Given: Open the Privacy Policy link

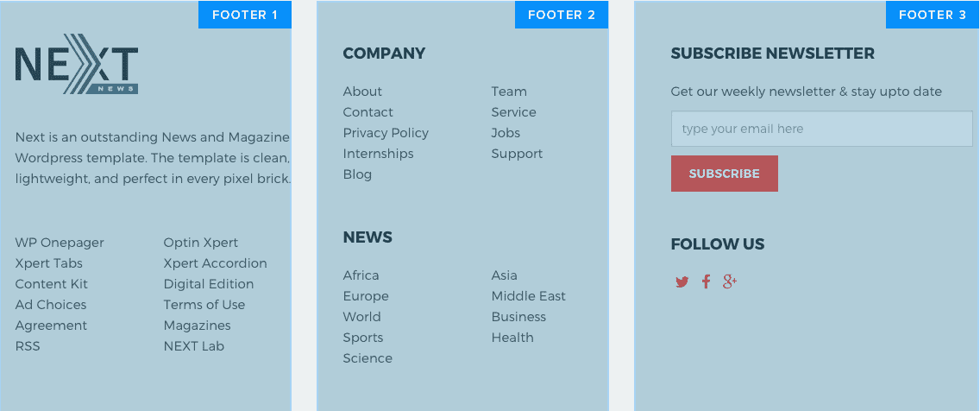Looking at the screenshot, I should coord(386,133).
